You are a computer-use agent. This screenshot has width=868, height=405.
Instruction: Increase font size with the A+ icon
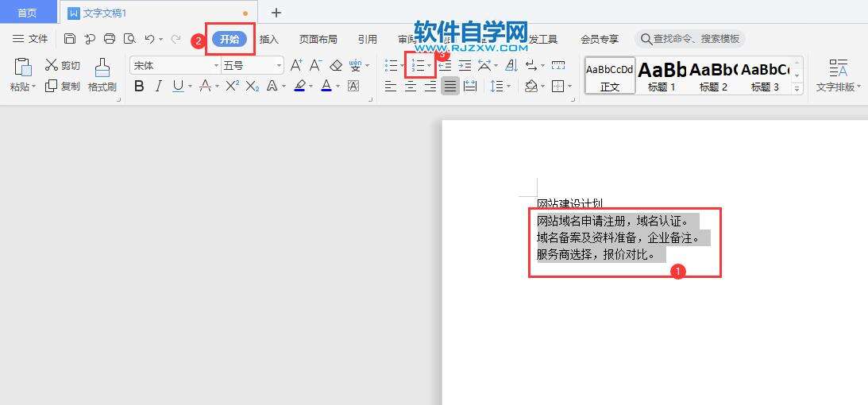coord(296,65)
